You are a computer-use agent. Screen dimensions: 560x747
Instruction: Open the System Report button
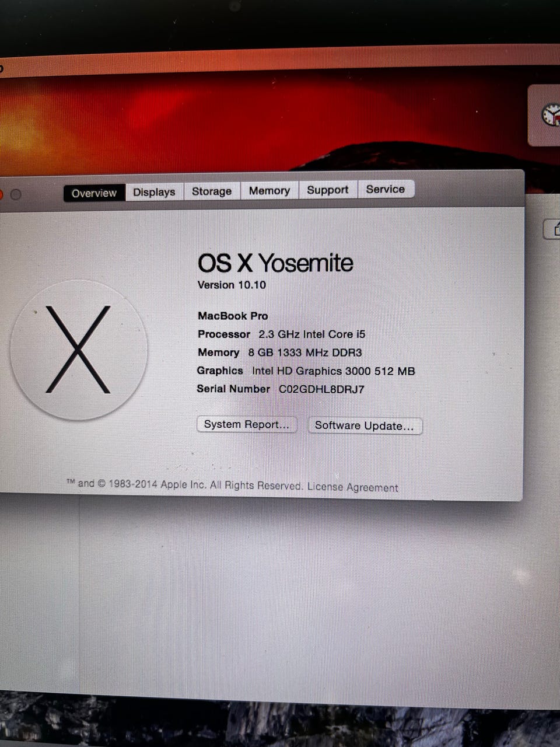(247, 424)
